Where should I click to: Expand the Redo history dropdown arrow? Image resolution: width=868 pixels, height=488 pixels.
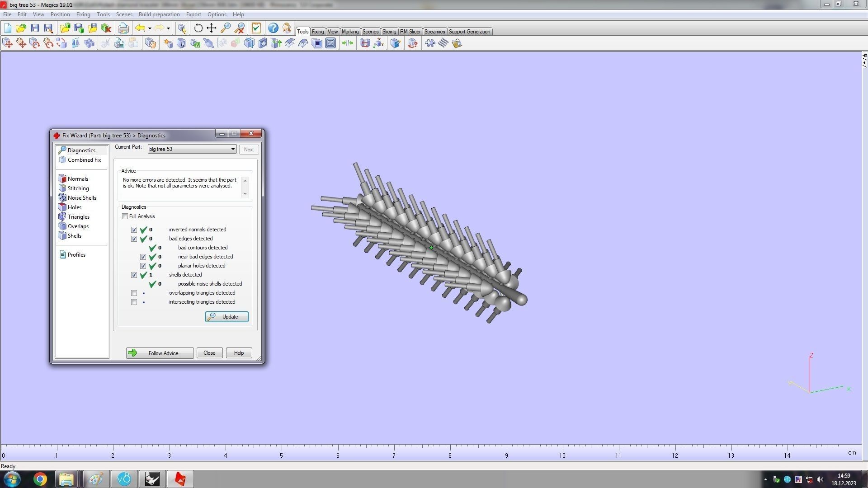(168, 28)
